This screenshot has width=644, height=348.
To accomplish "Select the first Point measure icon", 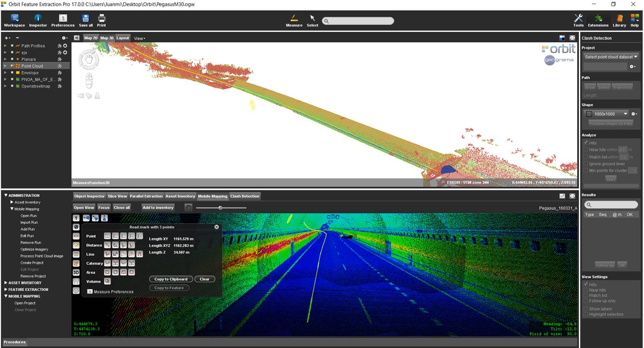I will coord(107,236).
